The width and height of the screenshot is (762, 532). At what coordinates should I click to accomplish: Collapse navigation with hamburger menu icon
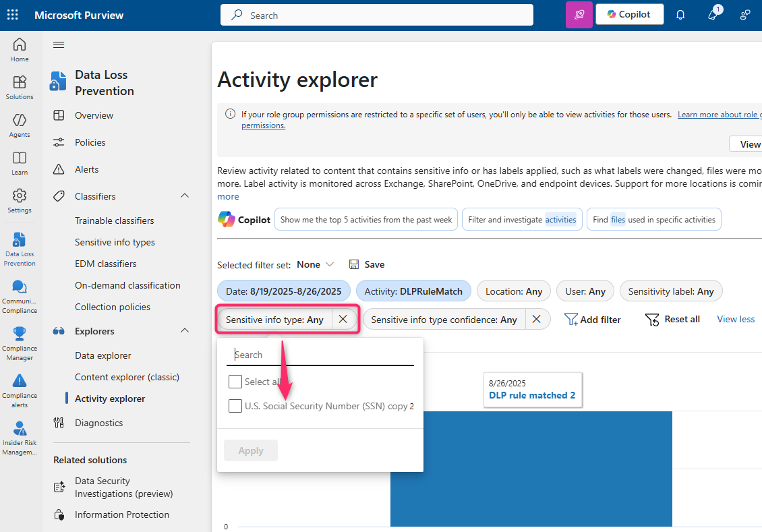coord(59,45)
